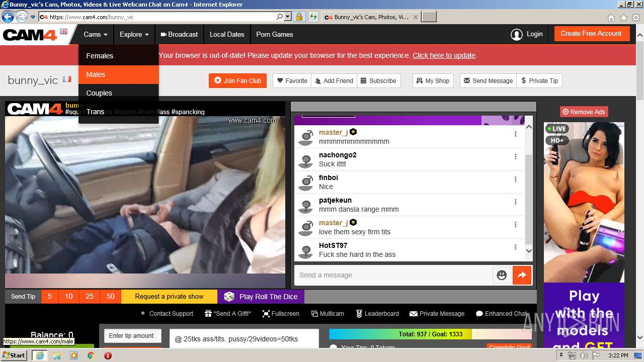
Task: Change language via the UK flag icon
Action: pos(63,31)
